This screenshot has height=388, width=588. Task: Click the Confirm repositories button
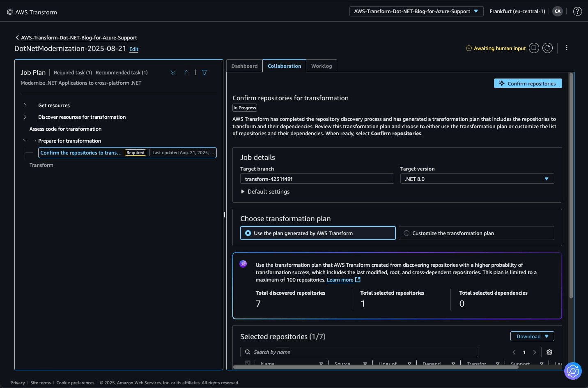528,83
